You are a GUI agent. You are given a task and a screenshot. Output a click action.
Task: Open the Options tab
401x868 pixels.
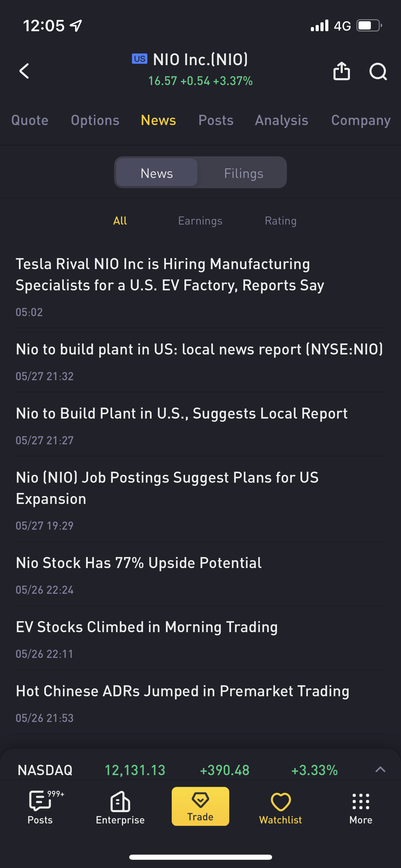point(95,120)
